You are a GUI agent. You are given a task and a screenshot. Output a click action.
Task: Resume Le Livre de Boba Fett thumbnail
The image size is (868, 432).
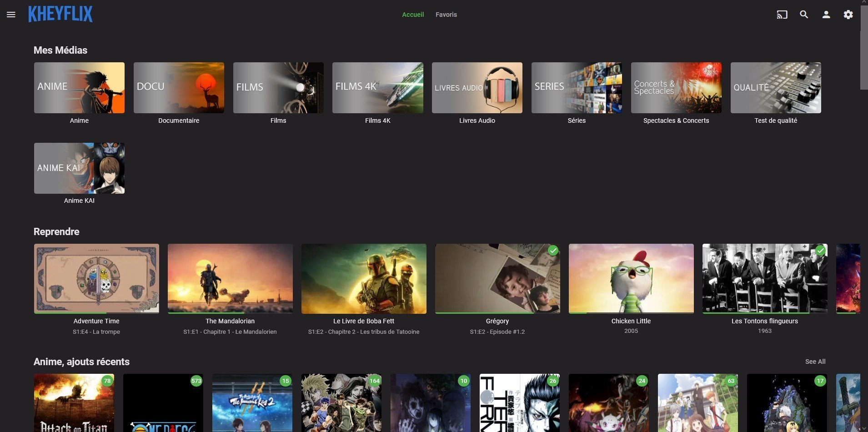coord(364,278)
